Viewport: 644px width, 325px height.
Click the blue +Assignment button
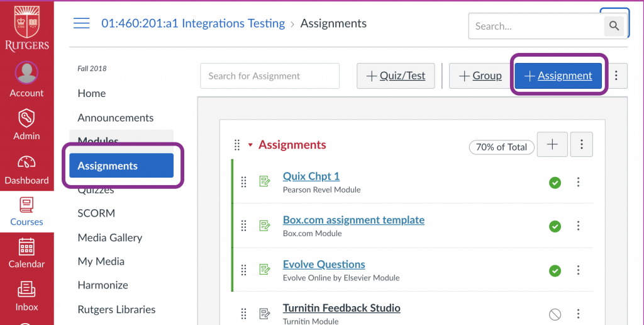click(558, 76)
